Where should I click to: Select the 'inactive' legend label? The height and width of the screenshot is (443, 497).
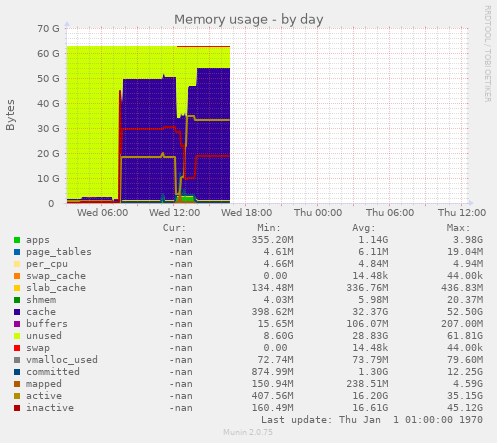point(50,408)
